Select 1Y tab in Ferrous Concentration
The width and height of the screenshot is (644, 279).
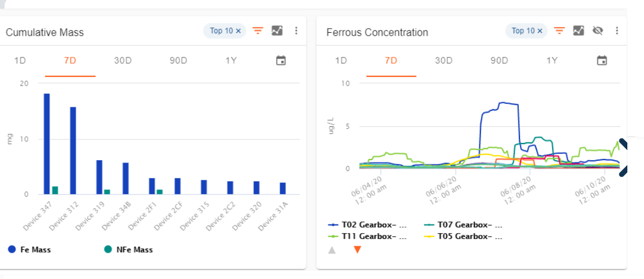pyautogui.click(x=552, y=60)
